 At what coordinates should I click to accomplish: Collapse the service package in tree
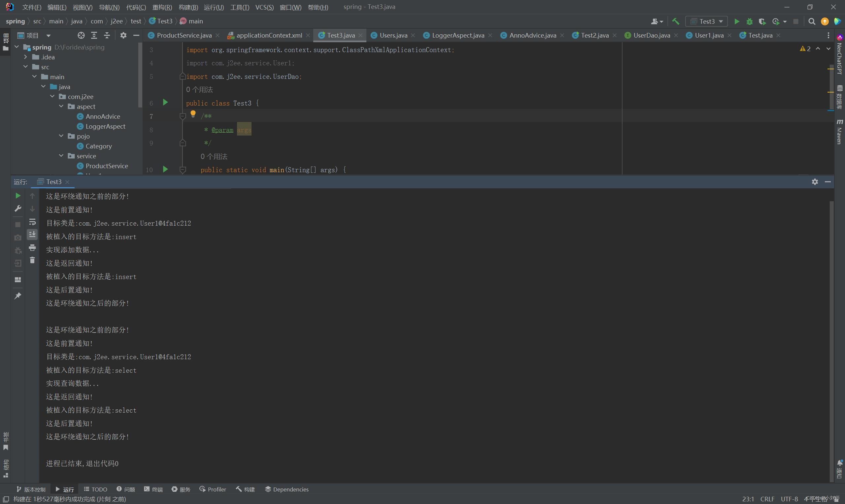click(x=61, y=156)
